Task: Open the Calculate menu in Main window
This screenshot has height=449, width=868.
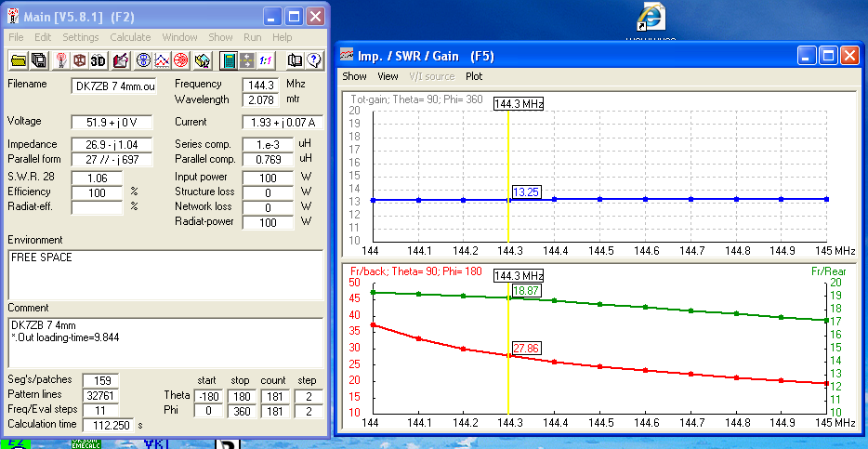Action: coord(130,37)
